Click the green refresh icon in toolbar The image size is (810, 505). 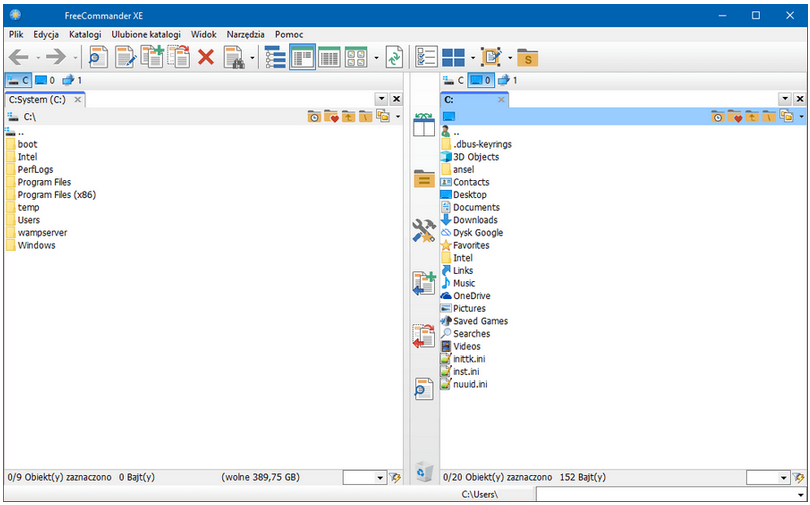pyautogui.click(x=394, y=57)
